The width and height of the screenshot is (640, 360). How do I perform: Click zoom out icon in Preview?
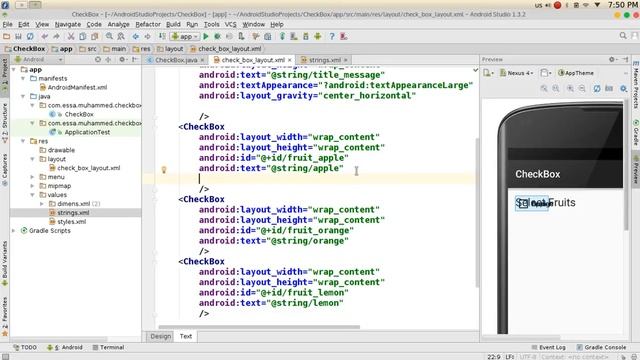tap(582, 88)
